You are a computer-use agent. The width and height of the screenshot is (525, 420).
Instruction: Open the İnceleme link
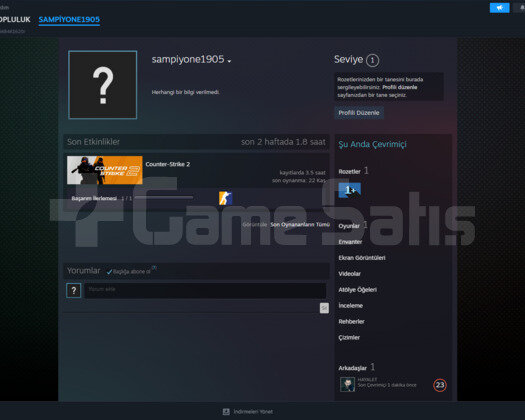point(351,305)
